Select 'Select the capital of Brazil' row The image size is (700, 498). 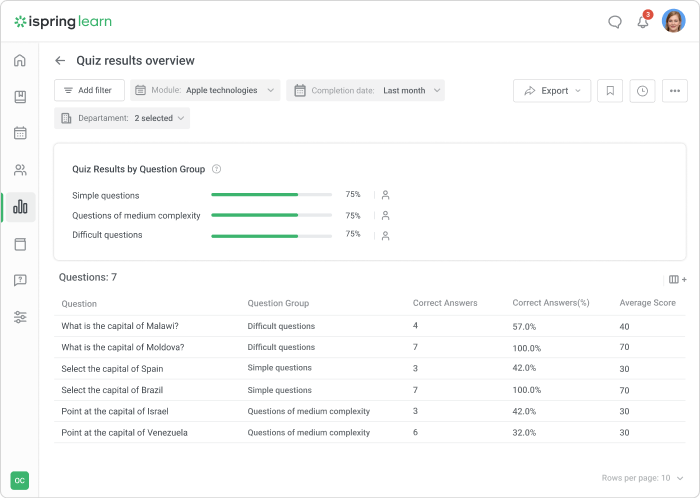pyautogui.click(x=370, y=390)
